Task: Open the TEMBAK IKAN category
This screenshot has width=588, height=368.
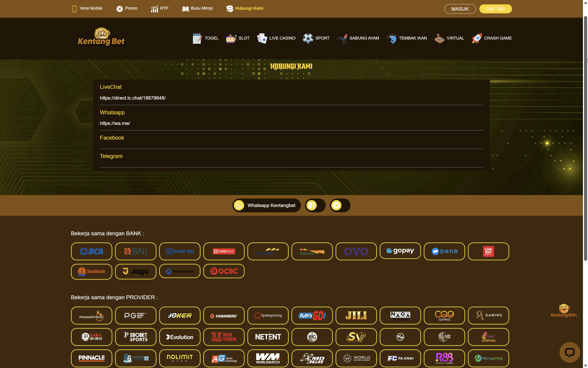Action: [x=407, y=38]
